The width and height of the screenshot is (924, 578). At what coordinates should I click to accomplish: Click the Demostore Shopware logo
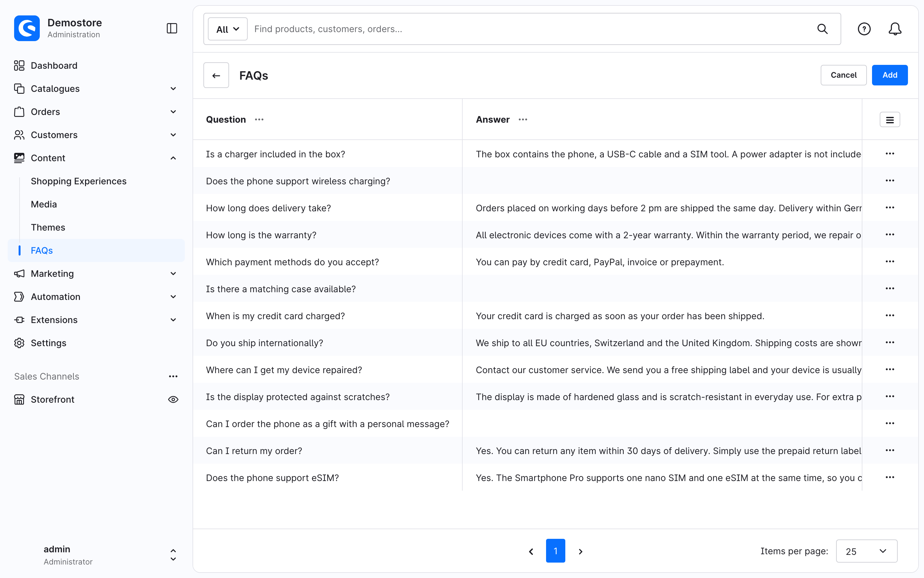27,28
